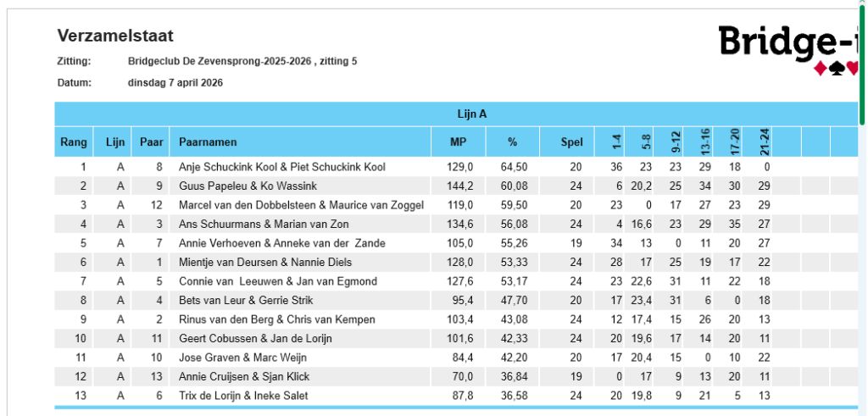Screen dimensions: 868x416
Task: Click the Lijn A section header bar
Action: tap(456, 114)
